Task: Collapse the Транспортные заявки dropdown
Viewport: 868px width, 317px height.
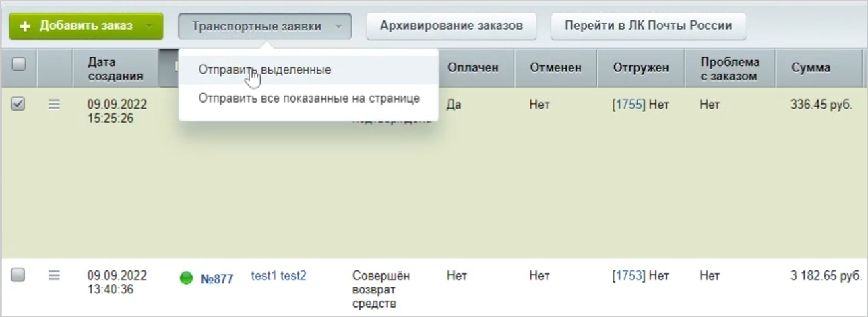Action: 264,26
